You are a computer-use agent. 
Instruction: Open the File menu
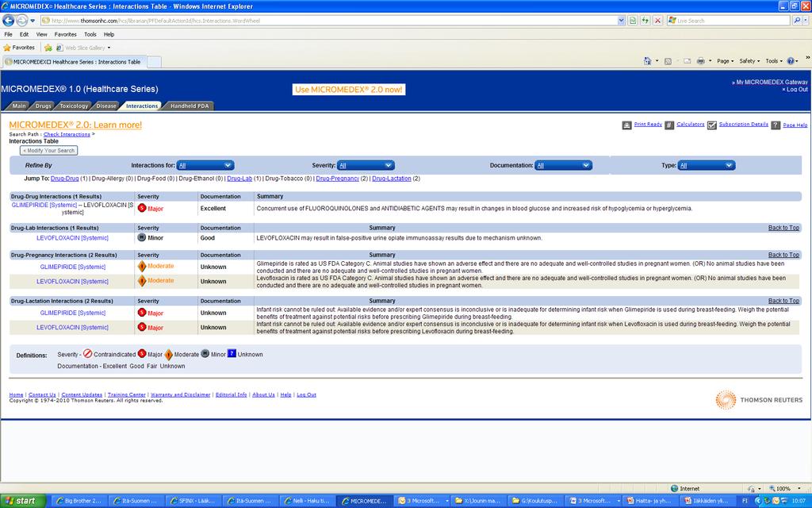pyautogui.click(x=8, y=34)
